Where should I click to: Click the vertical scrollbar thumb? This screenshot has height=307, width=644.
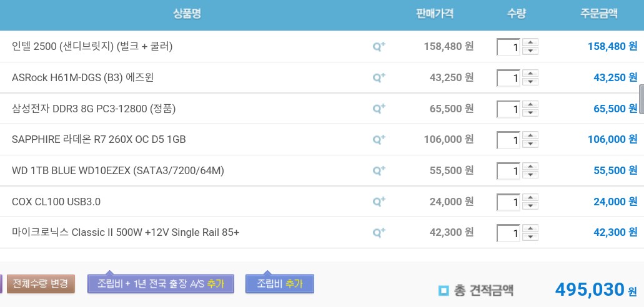[x=641, y=99]
